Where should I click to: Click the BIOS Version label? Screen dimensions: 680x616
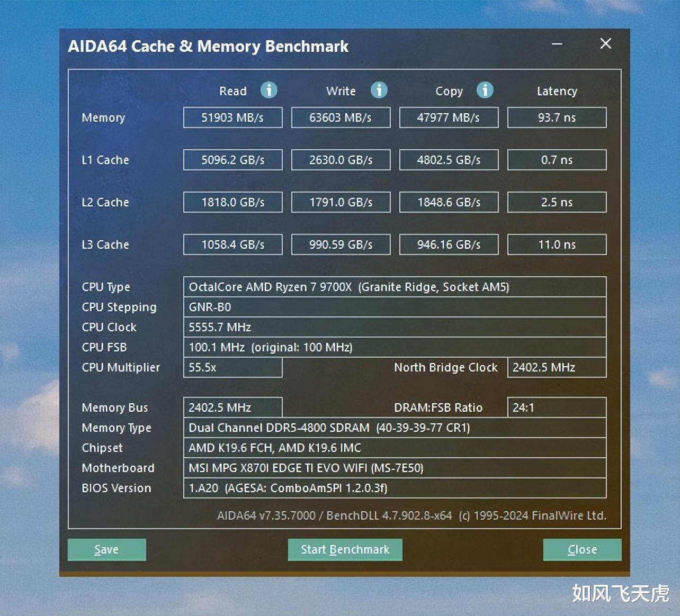117,488
